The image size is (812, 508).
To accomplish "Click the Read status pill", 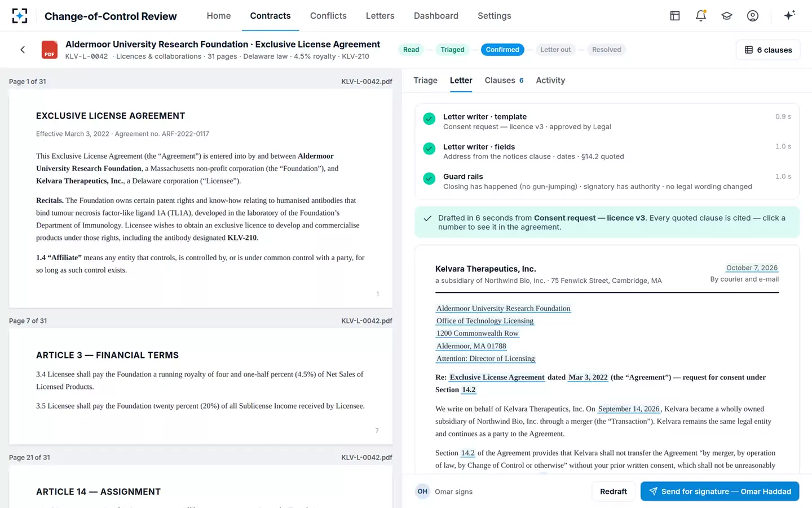I will 411,50.
